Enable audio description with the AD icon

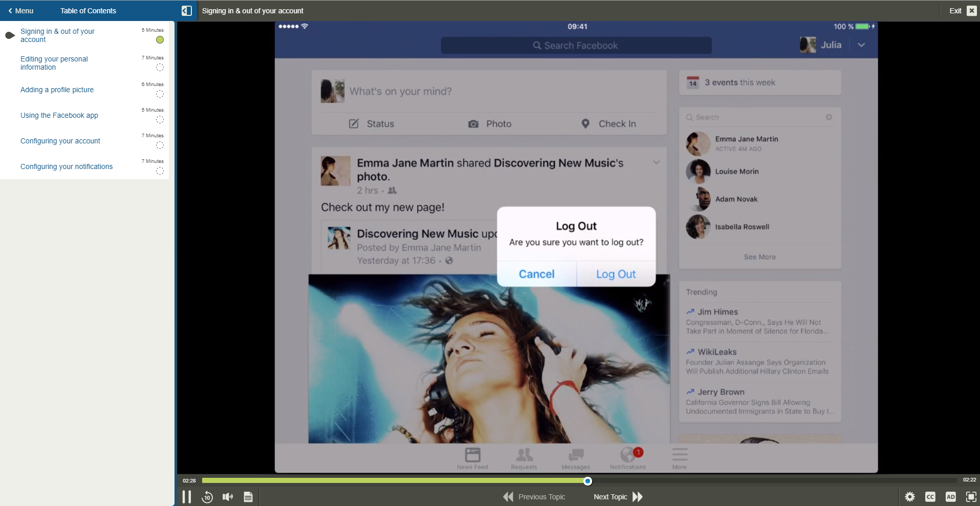(x=950, y=496)
